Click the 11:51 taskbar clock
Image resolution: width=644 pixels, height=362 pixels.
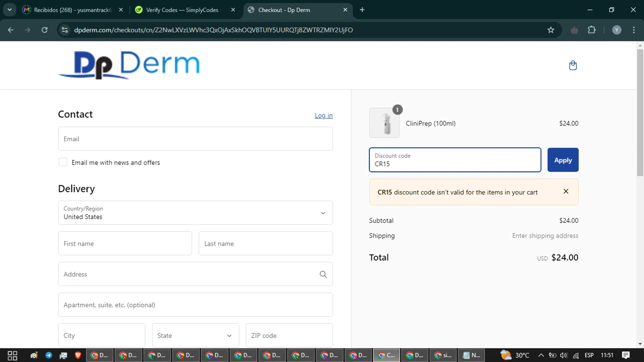point(607,355)
